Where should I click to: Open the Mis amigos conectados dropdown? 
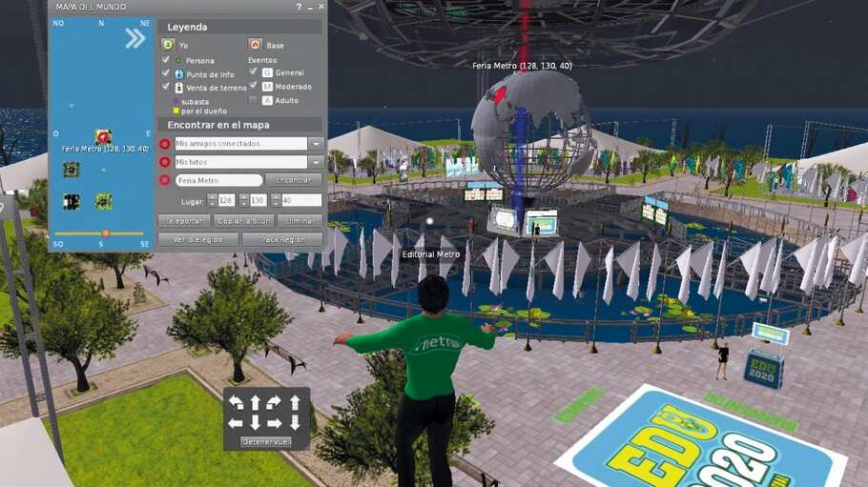[316, 144]
